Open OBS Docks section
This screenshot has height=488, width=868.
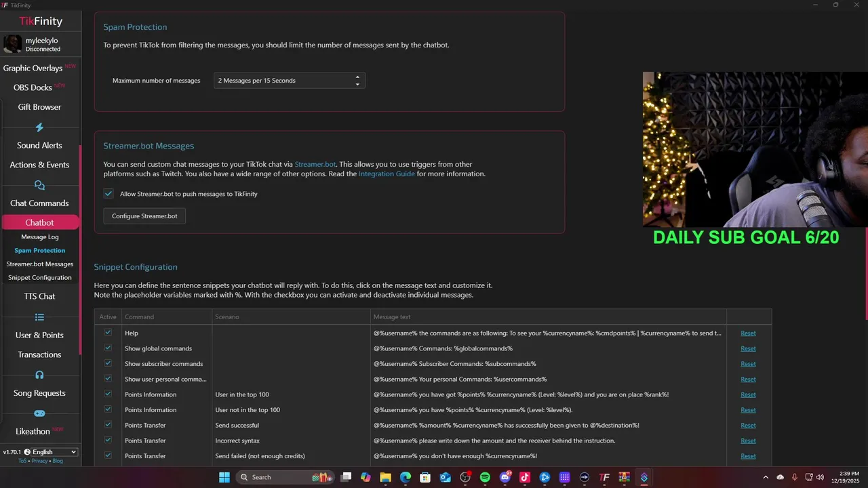pyautogui.click(x=33, y=87)
